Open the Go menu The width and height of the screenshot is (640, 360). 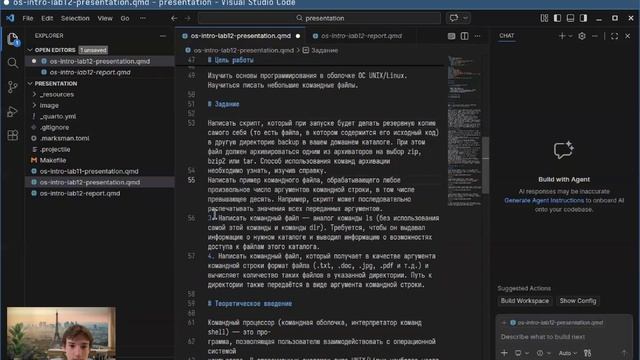tap(125, 18)
